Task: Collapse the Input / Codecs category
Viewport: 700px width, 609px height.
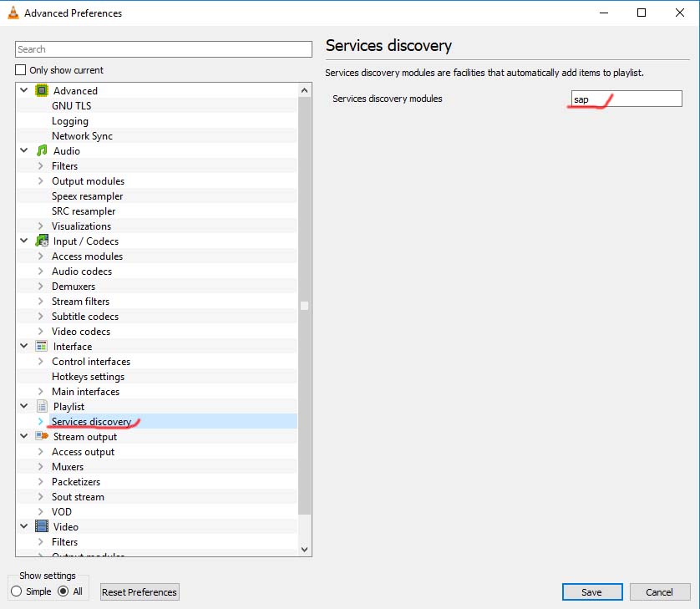Action: point(24,241)
